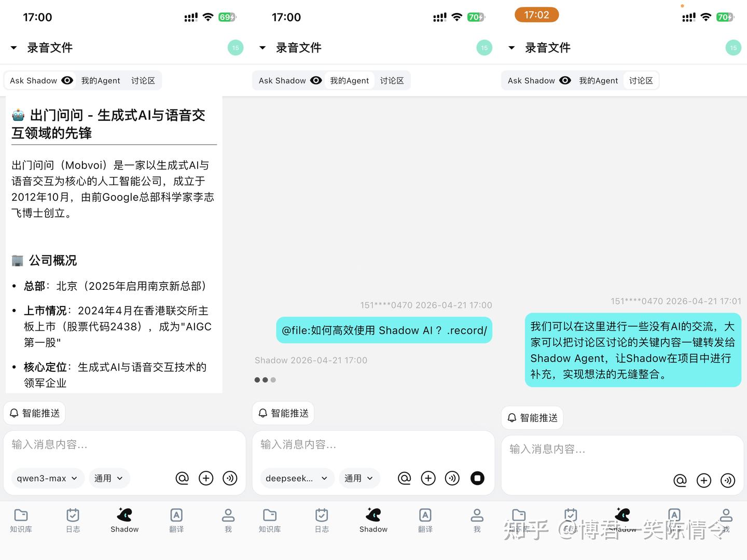The image size is (747, 560).
Task: Switch to 我的Agent tab in right screen
Action: click(x=599, y=80)
